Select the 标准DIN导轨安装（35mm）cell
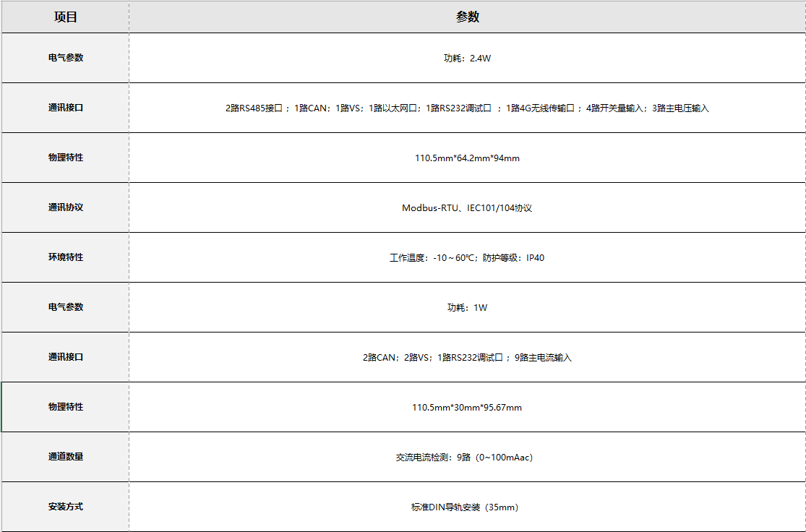The height and width of the screenshot is (532, 806). coord(467,507)
